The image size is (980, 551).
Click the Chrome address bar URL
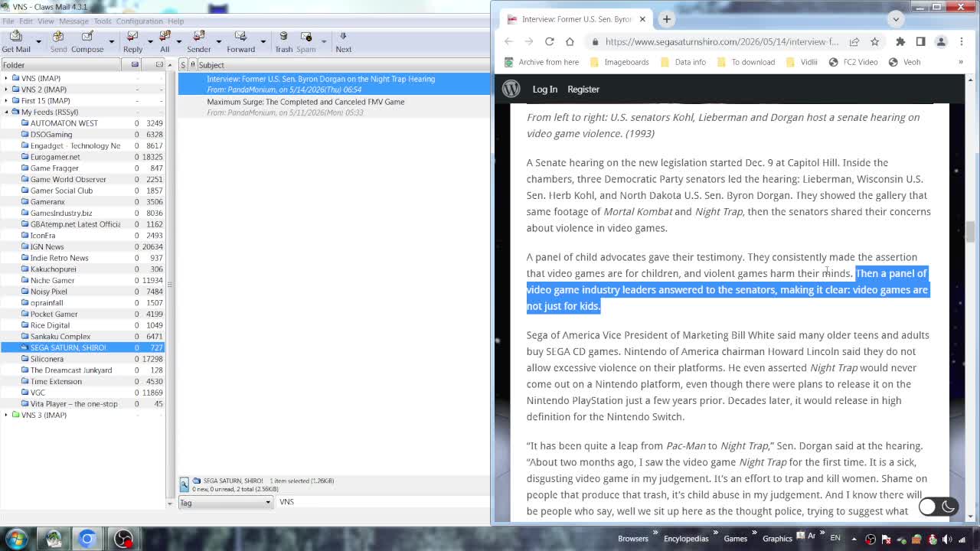coord(722,41)
